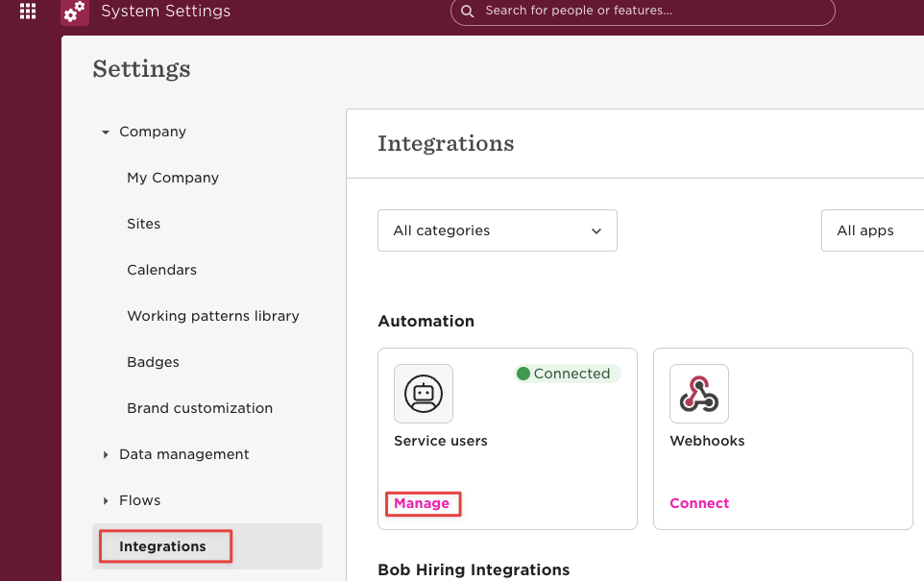Click Connect on the Webhooks card
Viewport: 924px width, 581px height.
(x=699, y=503)
